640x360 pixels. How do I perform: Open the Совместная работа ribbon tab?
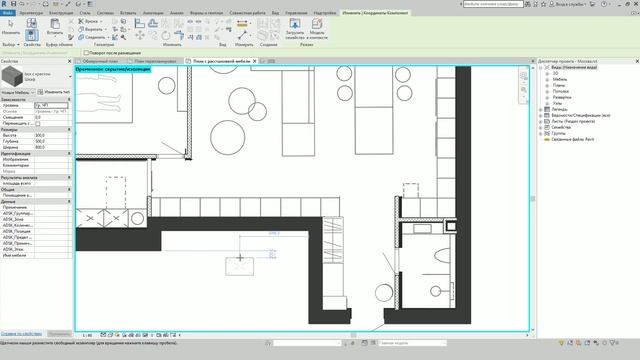pos(247,13)
